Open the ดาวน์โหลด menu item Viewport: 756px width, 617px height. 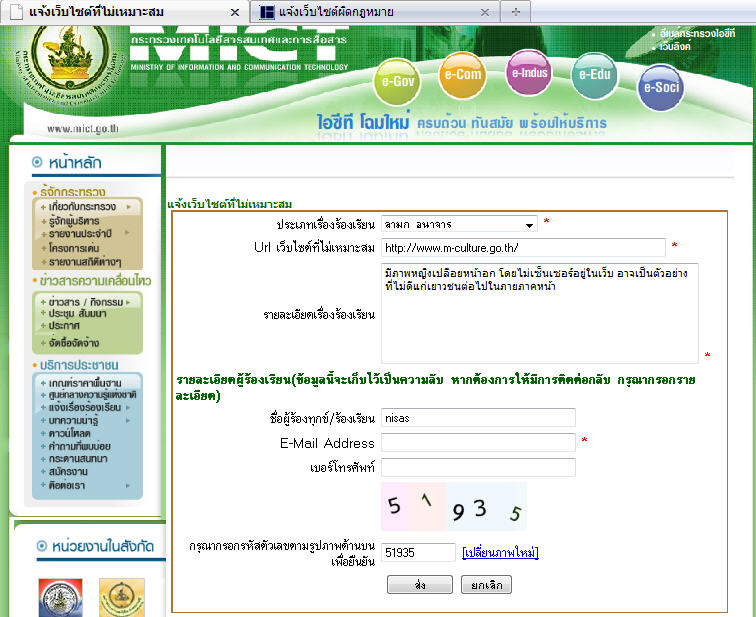pyautogui.click(x=69, y=433)
